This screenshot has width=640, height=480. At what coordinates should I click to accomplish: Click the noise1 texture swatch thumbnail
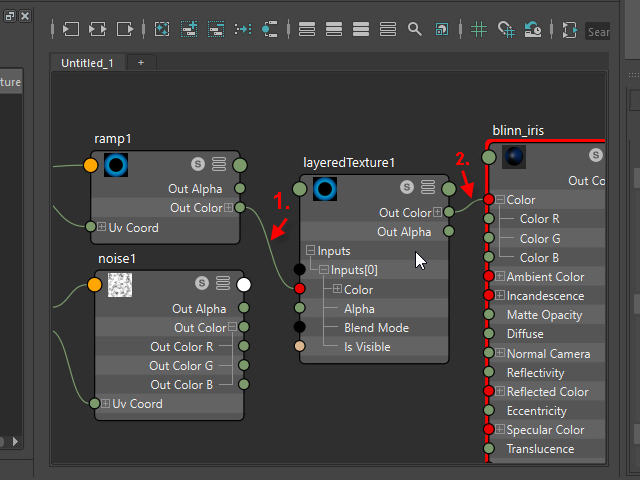121,285
